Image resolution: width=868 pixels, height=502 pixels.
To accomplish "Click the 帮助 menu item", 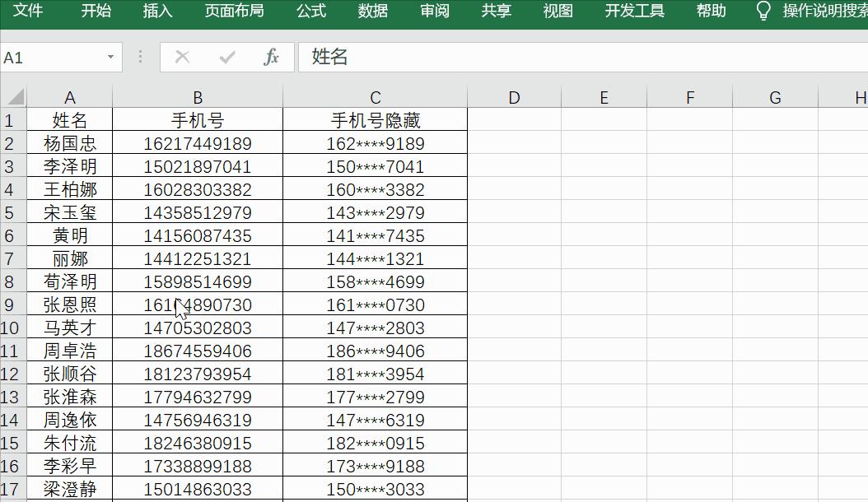I will [x=710, y=12].
